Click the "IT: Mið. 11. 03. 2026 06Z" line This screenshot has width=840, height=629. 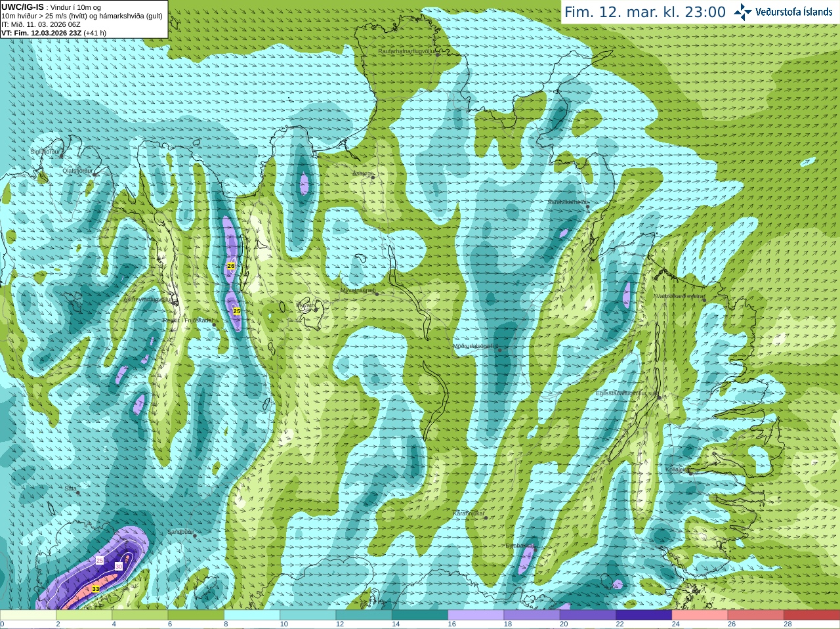click(41, 24)
